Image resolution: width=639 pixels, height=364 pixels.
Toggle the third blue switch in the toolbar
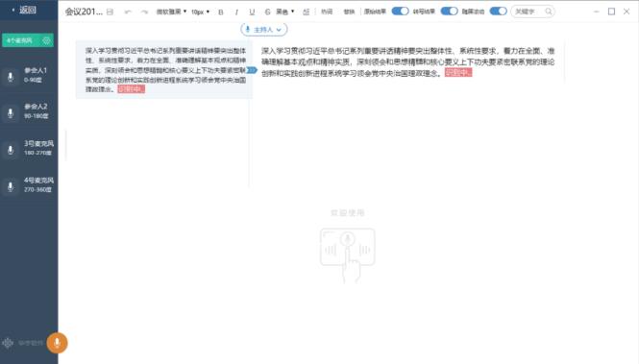pyautogui.click(x=498, y=11)
